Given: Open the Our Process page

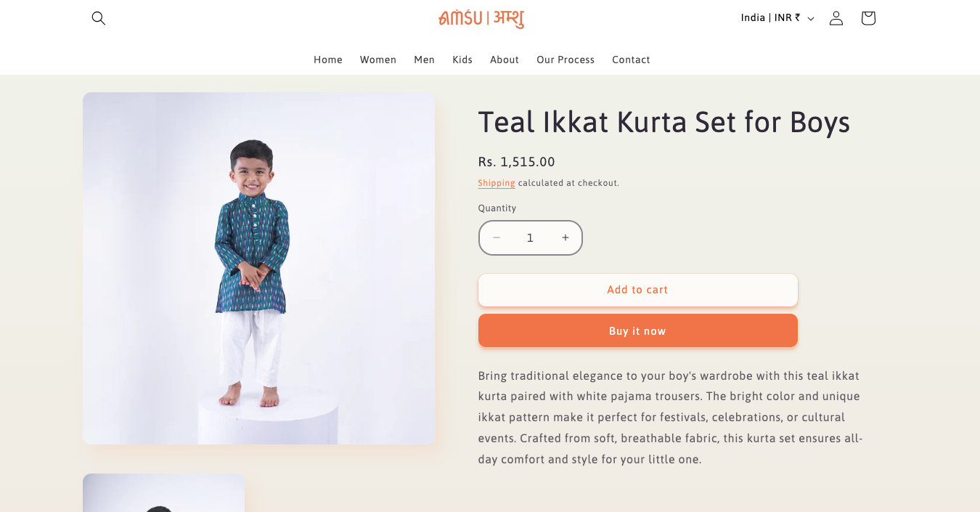Looking at the screenshot, I should click(565, 60).
